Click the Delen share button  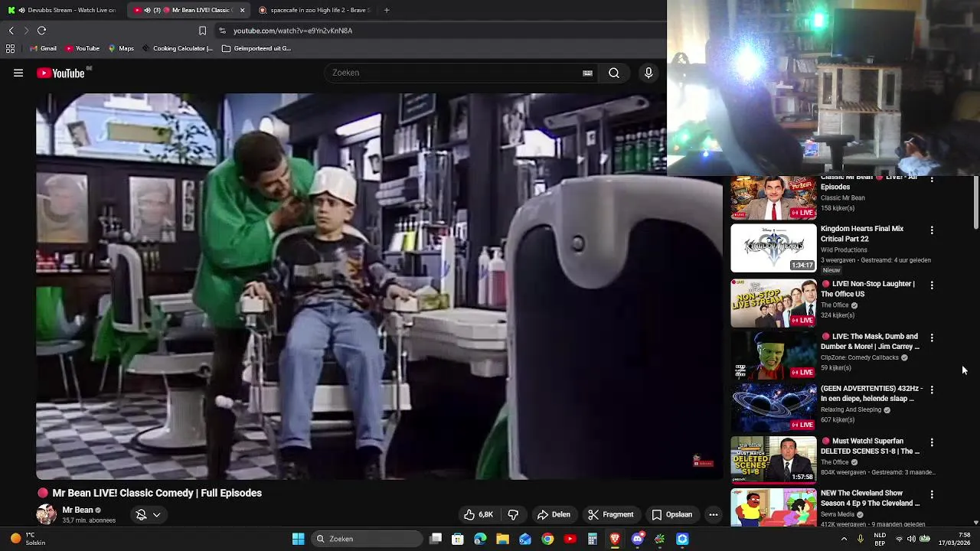tap(554, 514)
